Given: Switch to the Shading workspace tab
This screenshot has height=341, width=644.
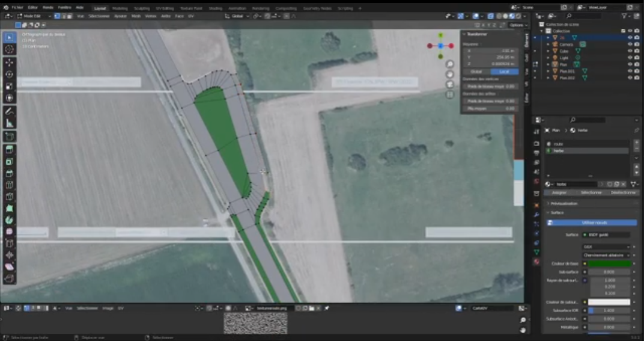Looking at the screenshot, I should pos(215,8).
